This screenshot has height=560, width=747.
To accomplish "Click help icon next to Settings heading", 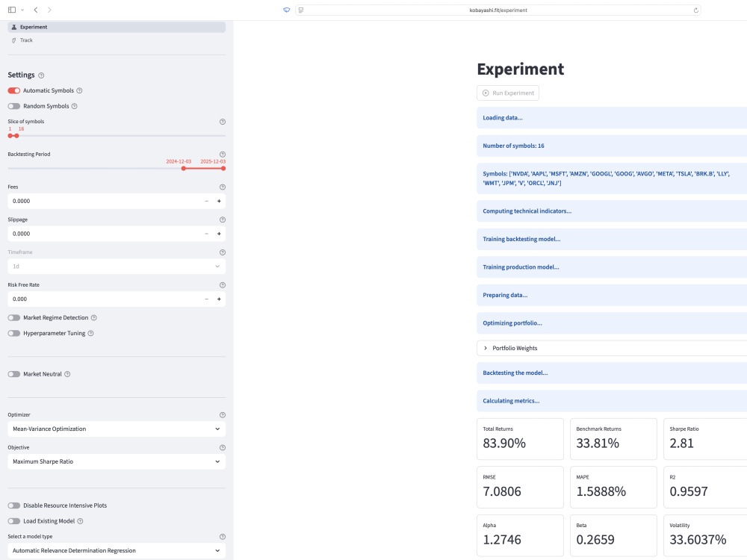I will 41,75.
